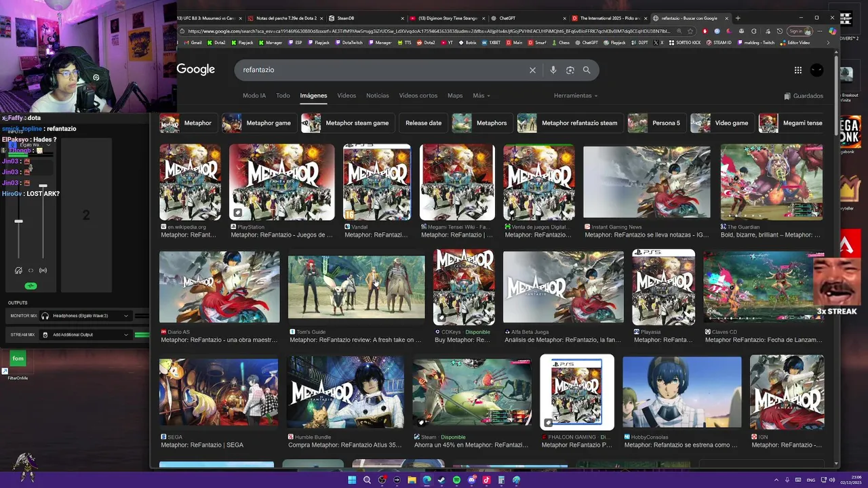Open the Noticias tab
The width and height of the screenshot is (868, 488).
click(x=378, y=96)
